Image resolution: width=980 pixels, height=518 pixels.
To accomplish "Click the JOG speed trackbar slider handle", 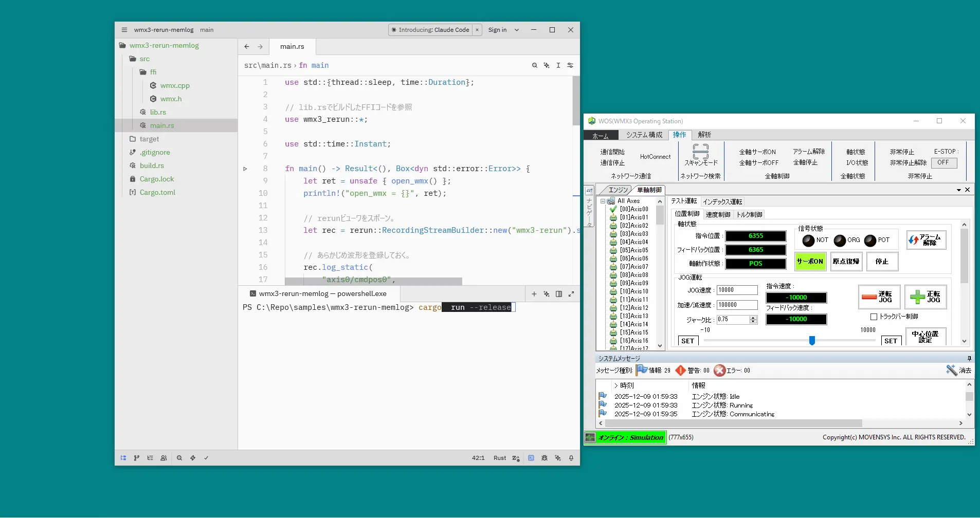I will point(812,340).
